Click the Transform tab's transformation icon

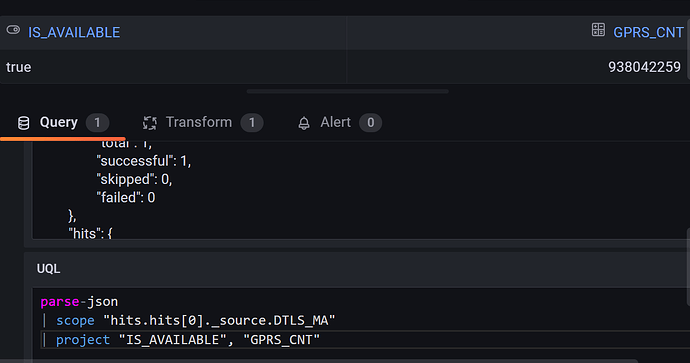pyautogui.click(x=150, y=123)
